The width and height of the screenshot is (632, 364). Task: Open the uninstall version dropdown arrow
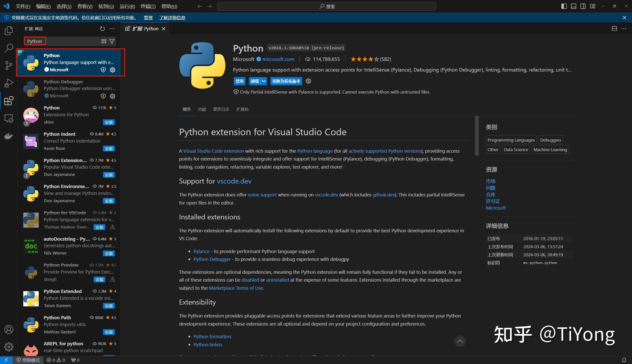(x=264, y=81)
